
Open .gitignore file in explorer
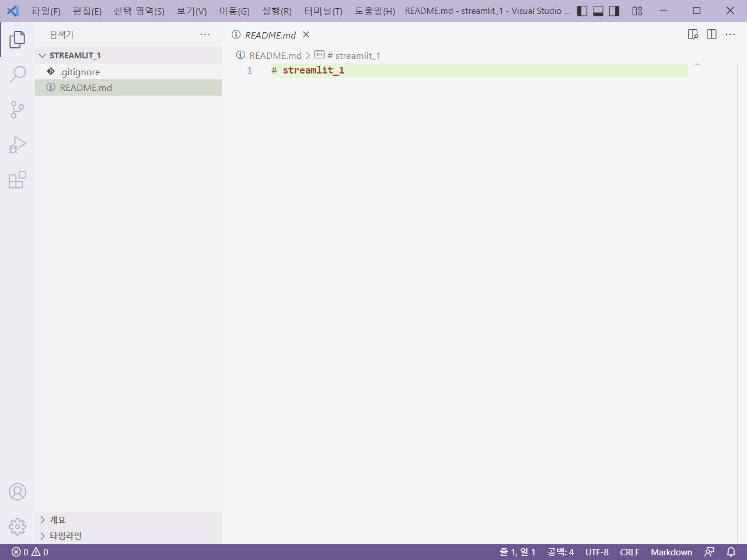coord(128,72)
